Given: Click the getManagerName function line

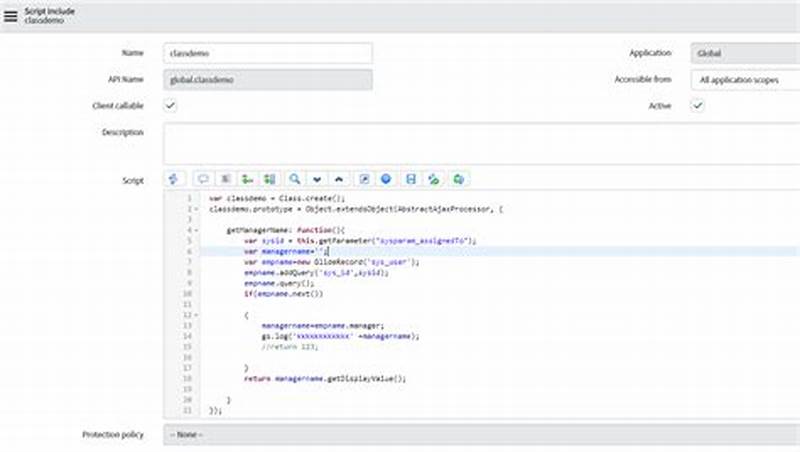Looking at the screenshot, I should coord(286,231).
